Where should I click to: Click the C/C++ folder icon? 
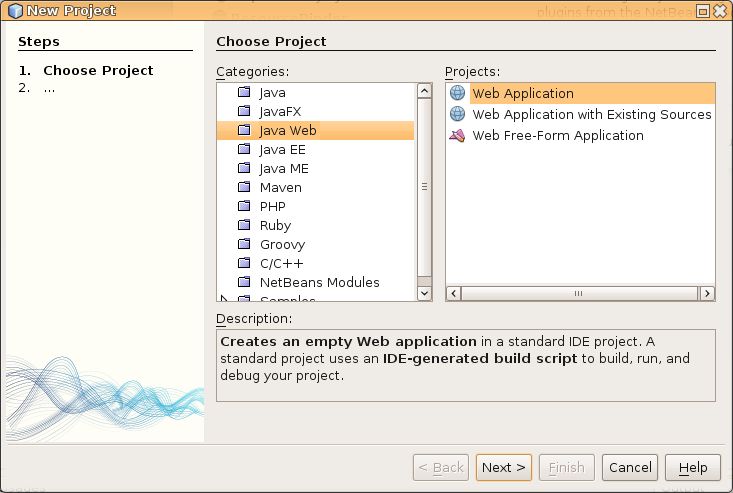click(244, 263)
